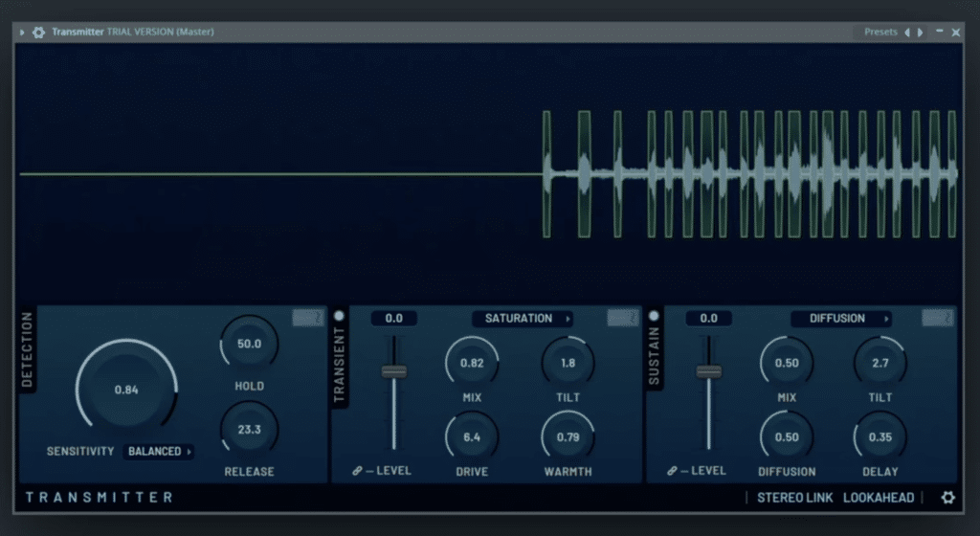Click the gear icon beside the Transmitter title
This screenshot has width=980, height=536.
click(x=38, y=32)
